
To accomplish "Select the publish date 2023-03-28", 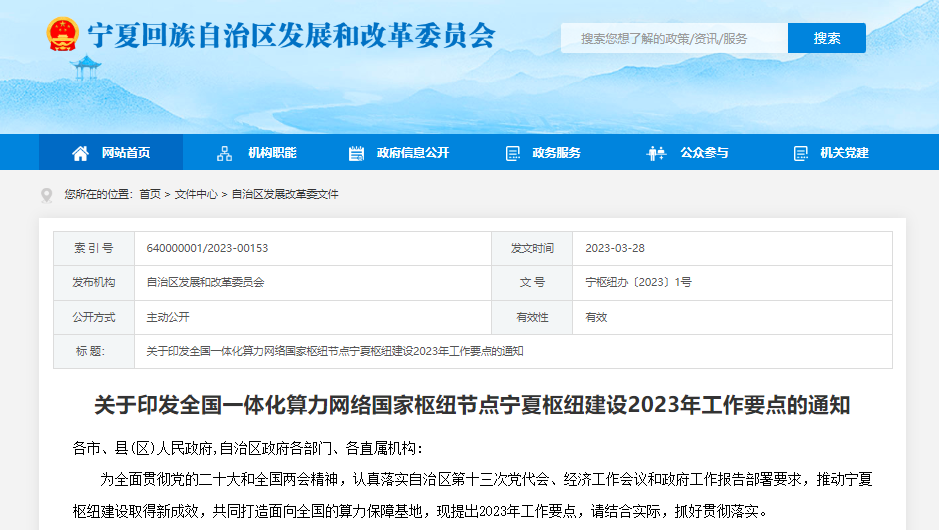I will 615,248.
